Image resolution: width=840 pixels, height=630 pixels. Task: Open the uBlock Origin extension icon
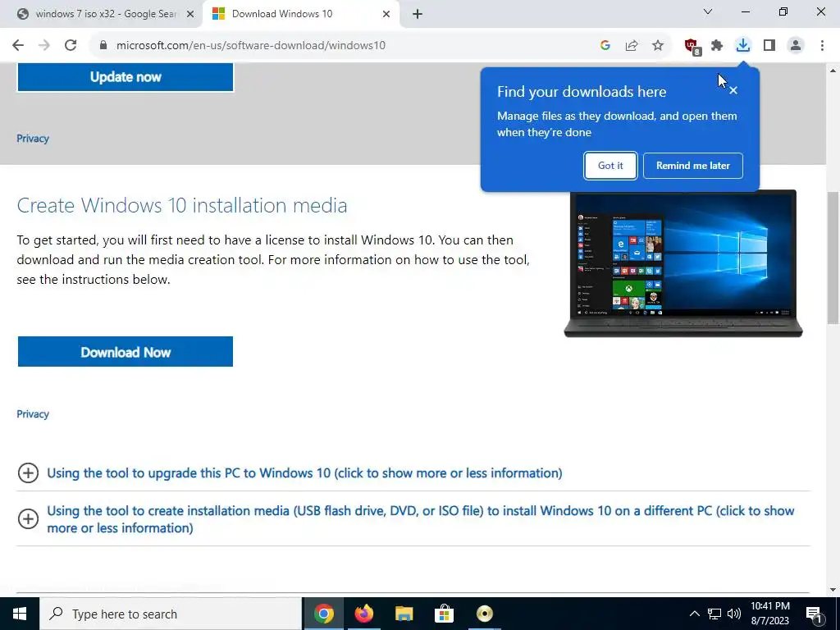point(692,47)
